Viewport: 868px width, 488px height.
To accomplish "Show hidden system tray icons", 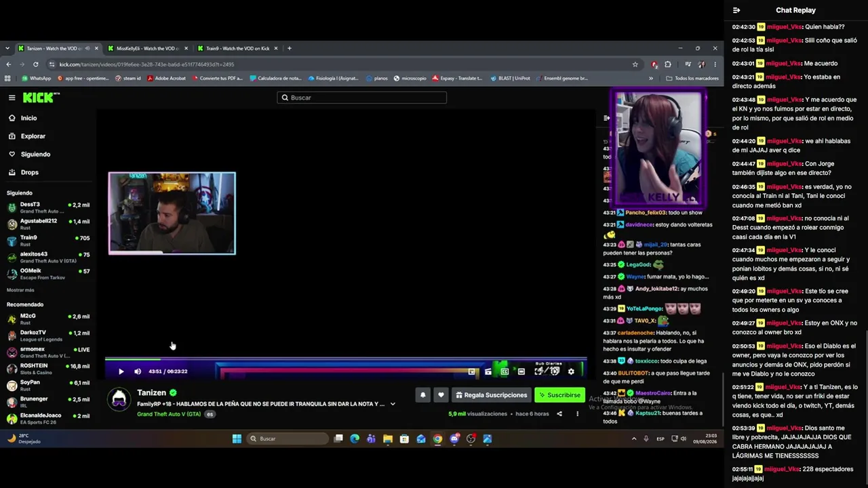I will click(634, 439).
